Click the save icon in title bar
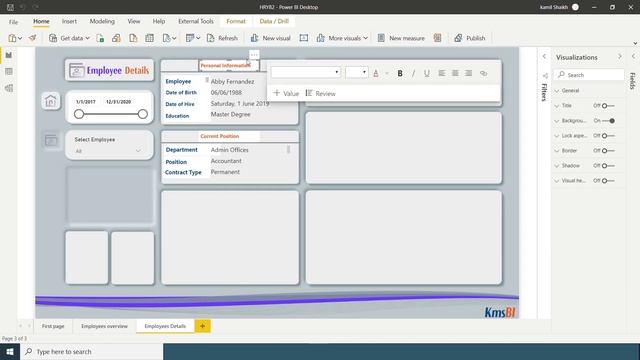This screenshot has width=640, height=360. pos(10,7)
